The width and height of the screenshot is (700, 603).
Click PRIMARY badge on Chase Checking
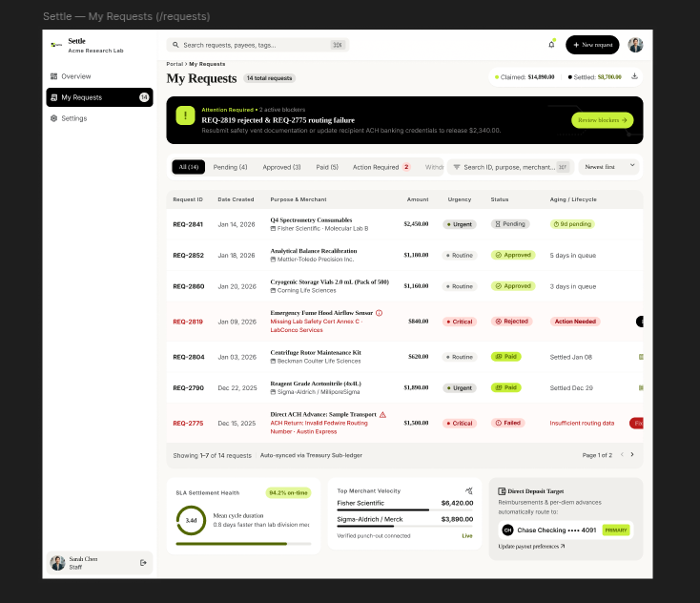coord(616,530)
